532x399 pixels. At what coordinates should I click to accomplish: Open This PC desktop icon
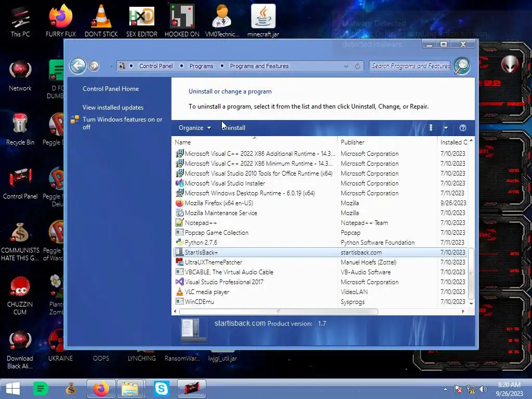(20, 21)
